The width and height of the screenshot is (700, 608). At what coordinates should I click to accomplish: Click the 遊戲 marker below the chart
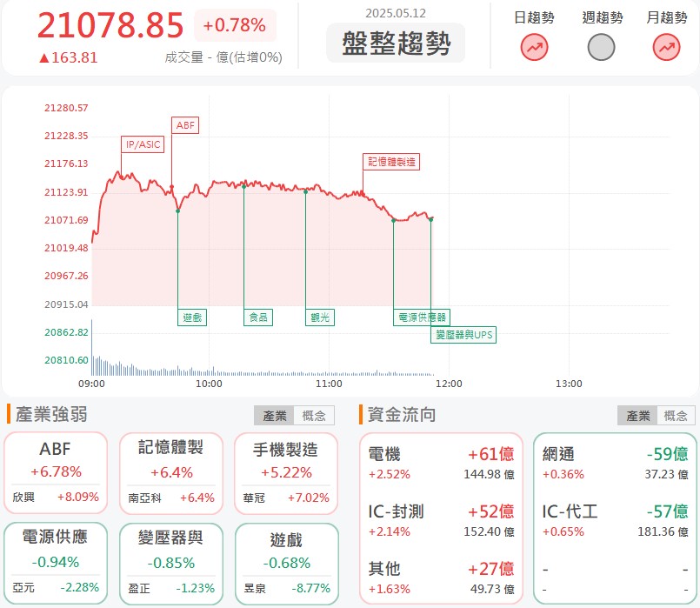point(192,317)
